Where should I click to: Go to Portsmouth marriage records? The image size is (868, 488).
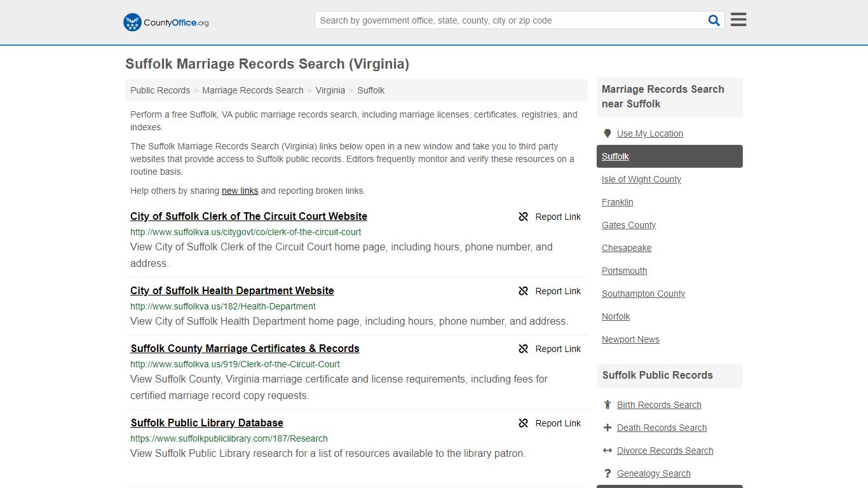[625, 271]
